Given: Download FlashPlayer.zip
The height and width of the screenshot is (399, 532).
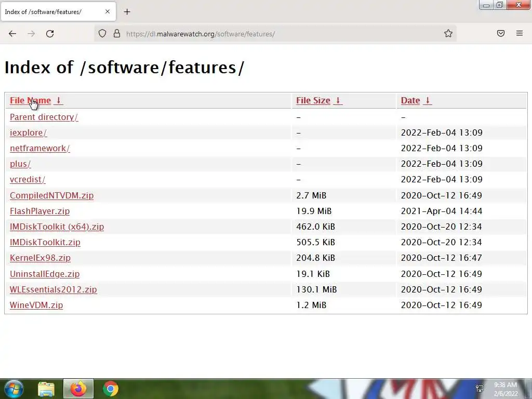Looking at the screenshot, I should click(x=39, y=211).
